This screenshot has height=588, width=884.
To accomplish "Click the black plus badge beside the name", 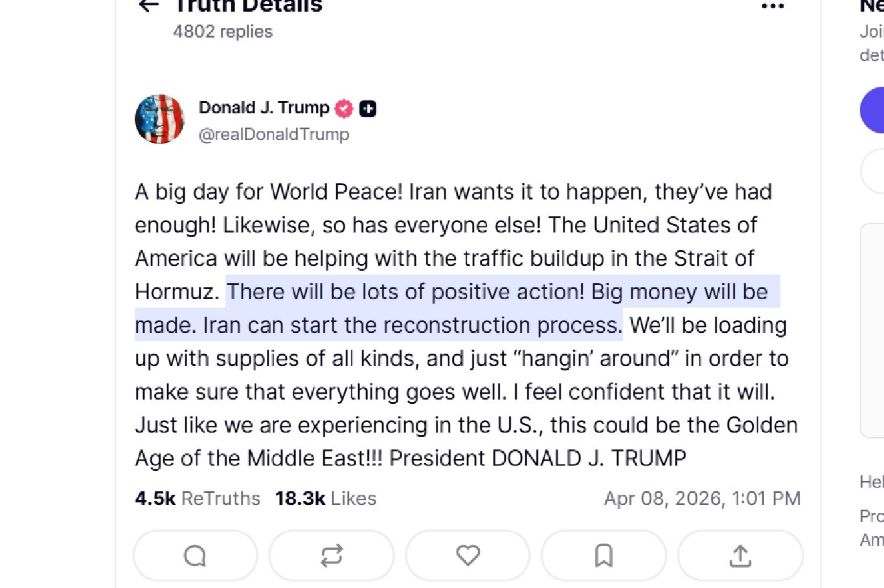I will click(x=368, y=109).
